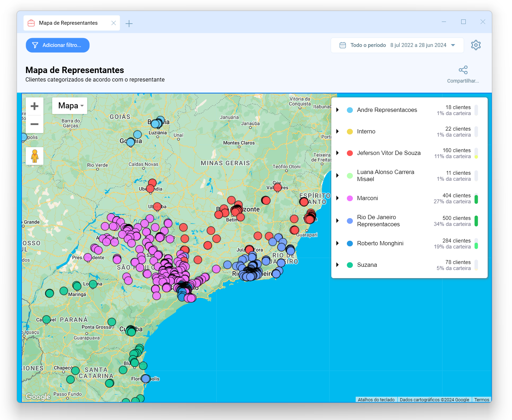Click the Termos link on the map
The image size is (512, 420).
point(482,400)
